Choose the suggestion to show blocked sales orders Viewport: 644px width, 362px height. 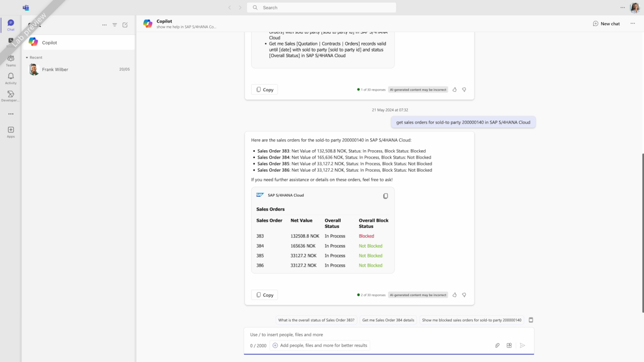(472, 320)
